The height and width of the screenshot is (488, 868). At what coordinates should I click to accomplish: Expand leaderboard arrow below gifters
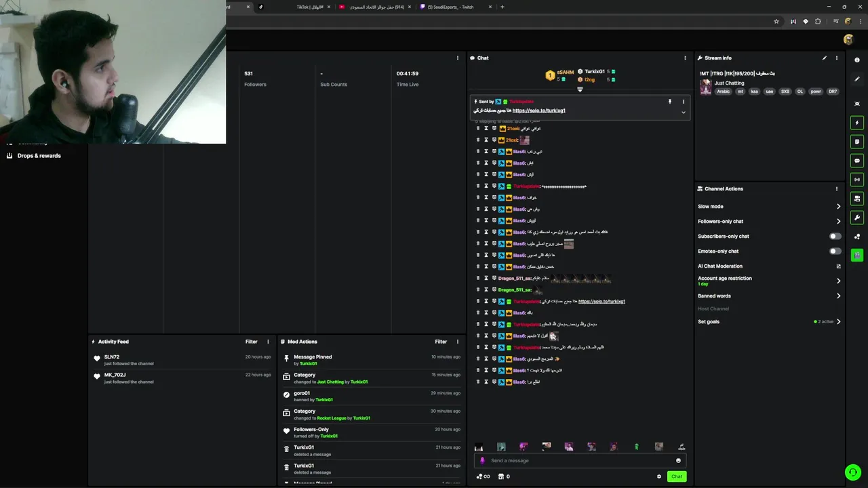[580, 89]
